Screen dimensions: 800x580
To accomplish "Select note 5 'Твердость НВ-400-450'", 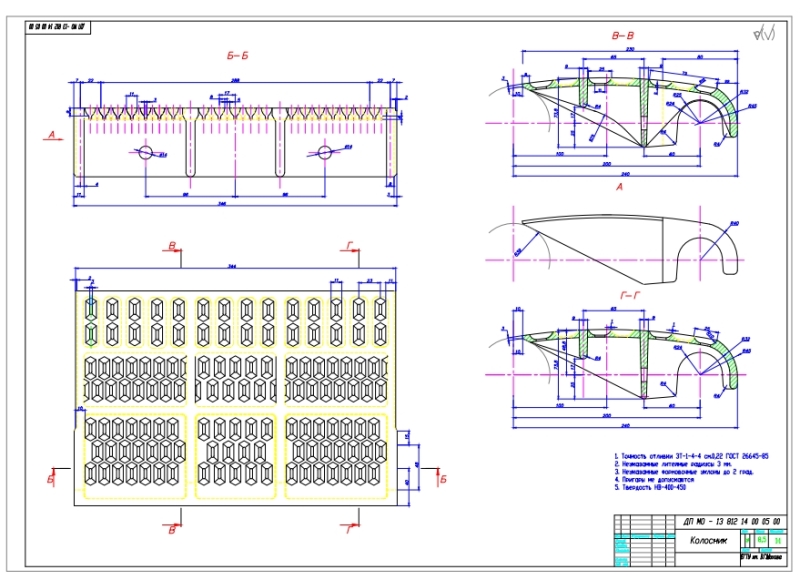I will pos(650,487).
